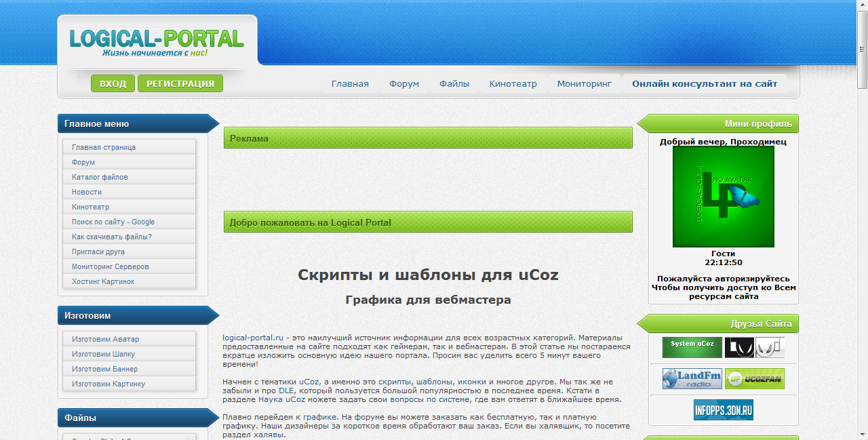Open Мониторинг Серверов menu item
Screen dimensions: 868x440
130,266
